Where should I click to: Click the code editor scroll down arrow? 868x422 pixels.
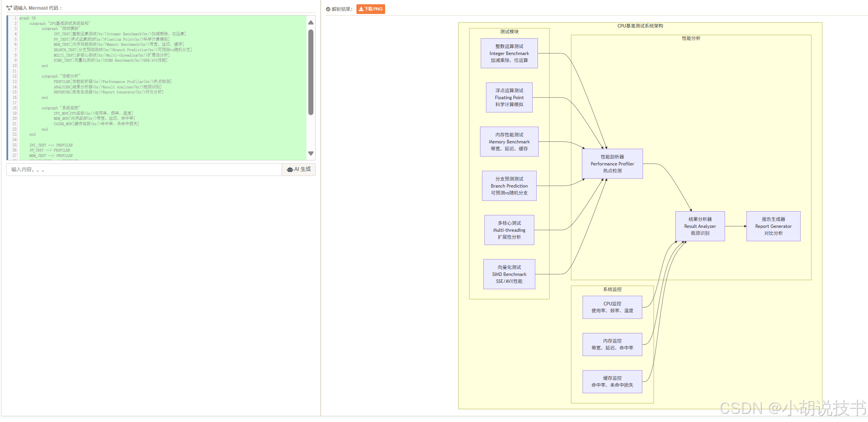click(x=311, y=153)
